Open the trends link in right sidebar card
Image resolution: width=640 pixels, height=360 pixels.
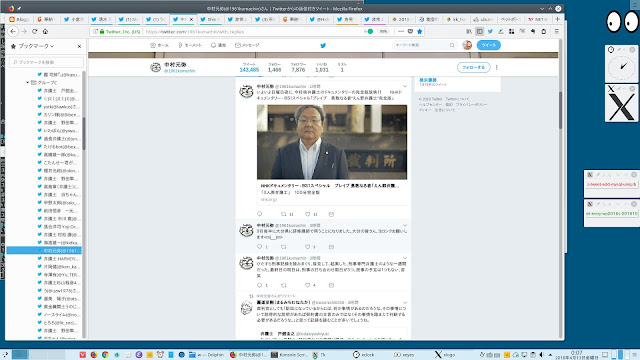pos(428,80)
